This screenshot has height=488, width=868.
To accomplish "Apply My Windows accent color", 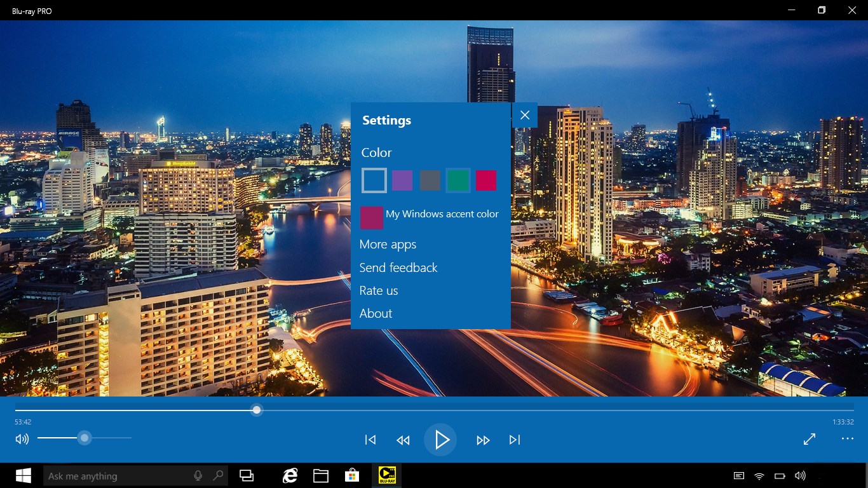I will [371, 217].
